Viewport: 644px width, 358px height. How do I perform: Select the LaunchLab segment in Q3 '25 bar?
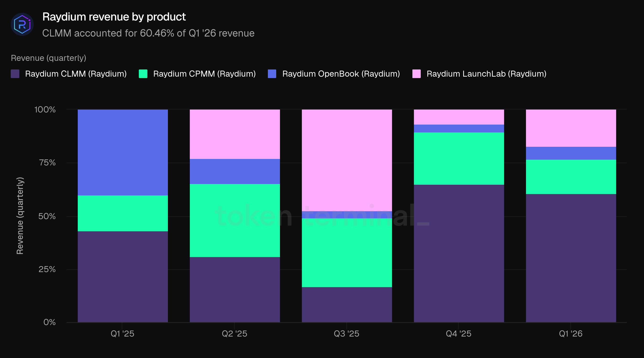pos(347,160)
